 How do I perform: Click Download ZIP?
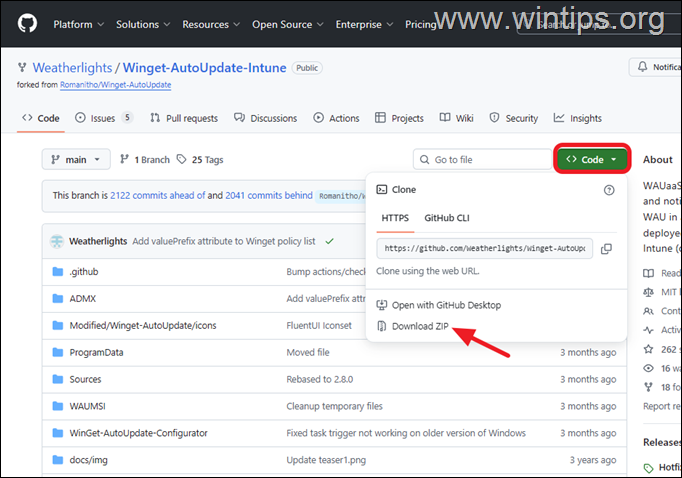(412, 326)
